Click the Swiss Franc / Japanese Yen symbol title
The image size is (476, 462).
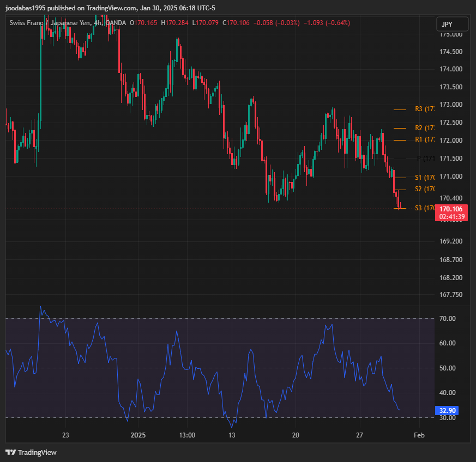pos(49,23)
